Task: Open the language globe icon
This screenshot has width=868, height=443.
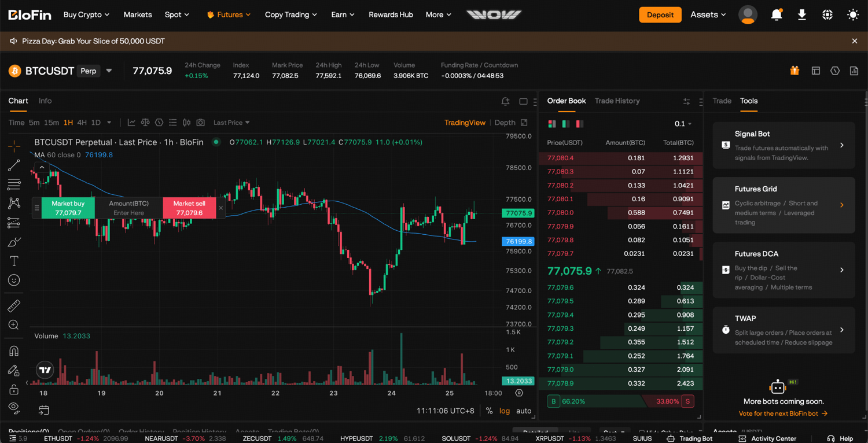Action: tap(827, 15)
